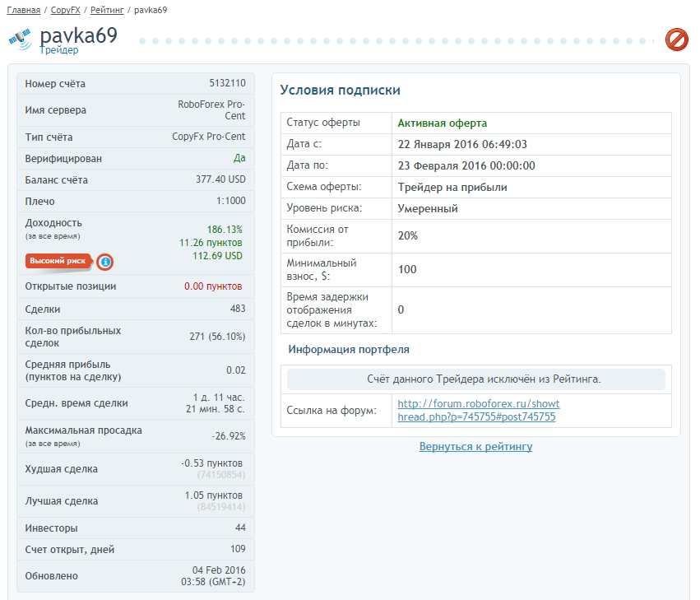Screen dimensions: 700x600
Task: Click Вернуться к рейтингу link
Action: click(x=475, y=446)
